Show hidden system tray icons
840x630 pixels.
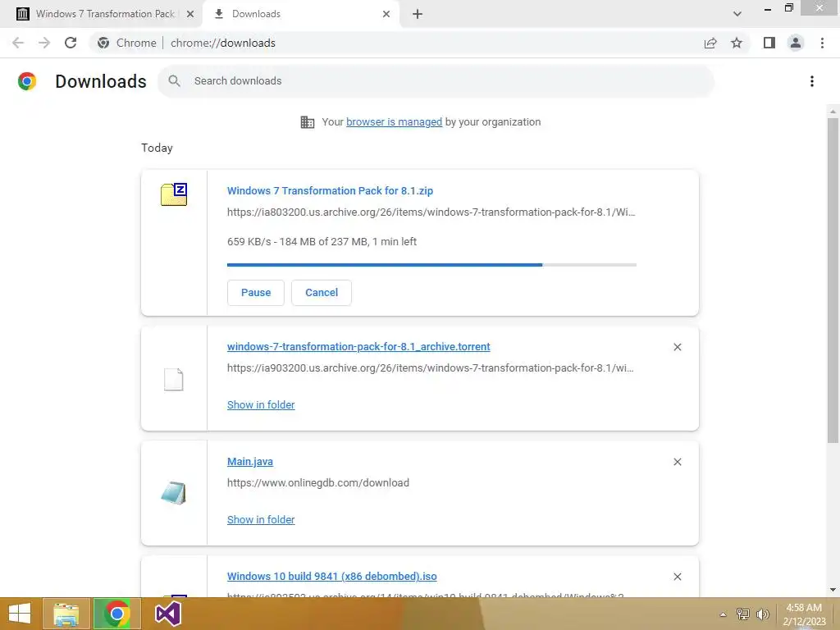[x=724, y=614]
